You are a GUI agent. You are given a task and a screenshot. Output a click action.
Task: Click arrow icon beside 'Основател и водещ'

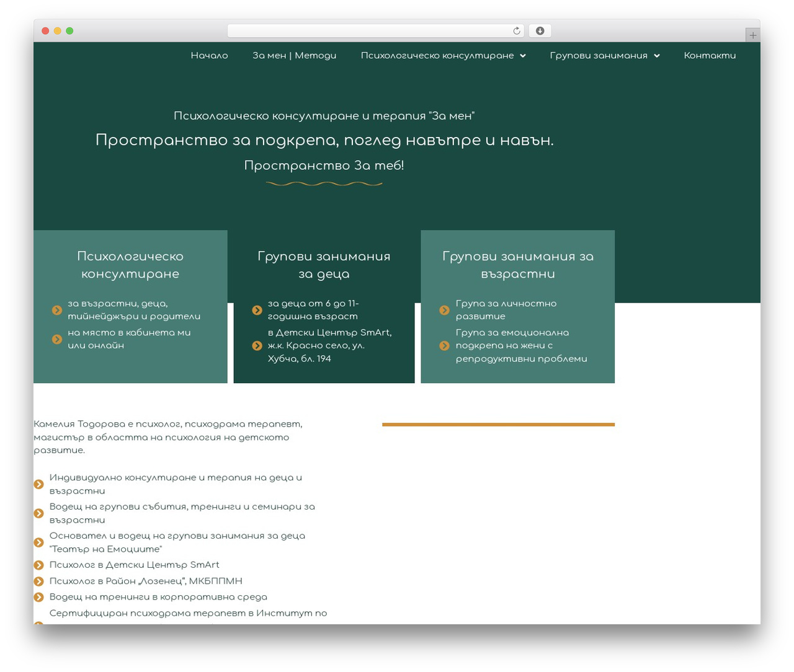point(38,542)
